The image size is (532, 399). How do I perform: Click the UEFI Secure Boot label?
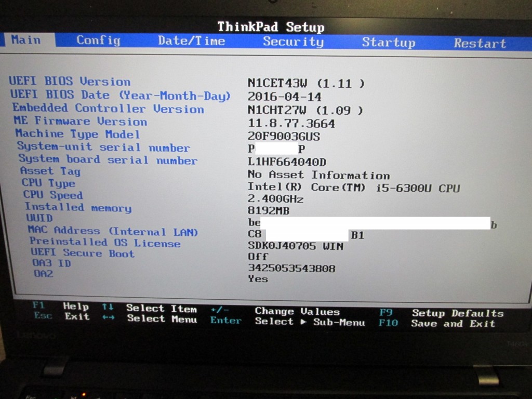tap(83, 253)
